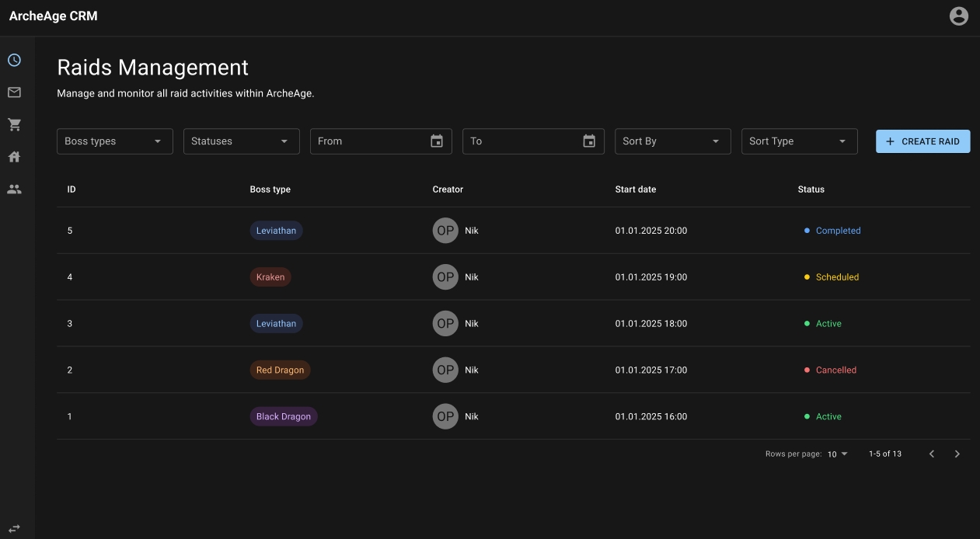Change rows per page value
This screenshot has width=980, height=539.
(x=838, y=454)
